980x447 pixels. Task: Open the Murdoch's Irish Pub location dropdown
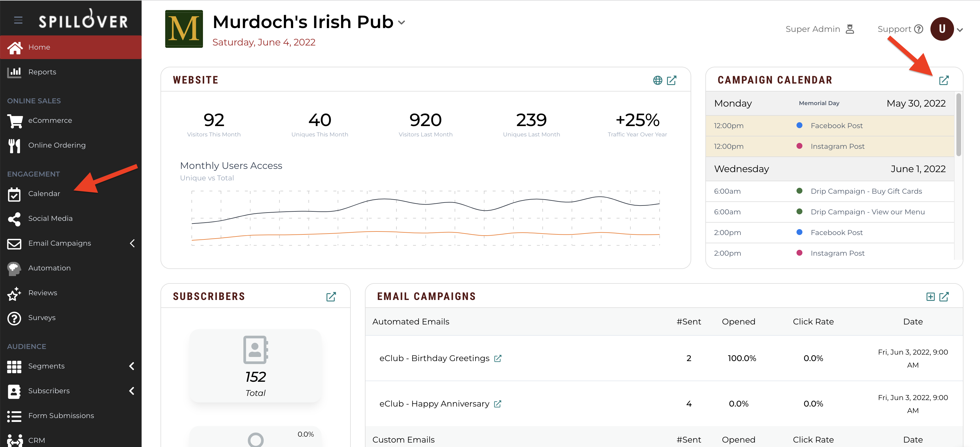coord(401,22)
